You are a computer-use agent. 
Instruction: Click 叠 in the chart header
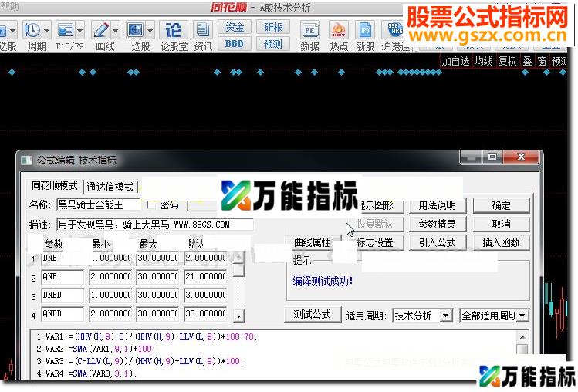[x=527, y=61]
